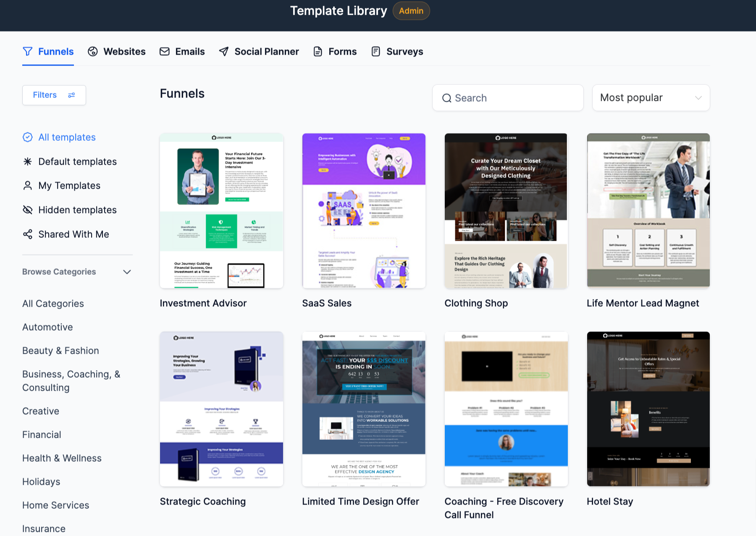Click the filter sliders icon in Filters button
The height and width of the screenshot is (536, 756).
[x=71, y=95]
